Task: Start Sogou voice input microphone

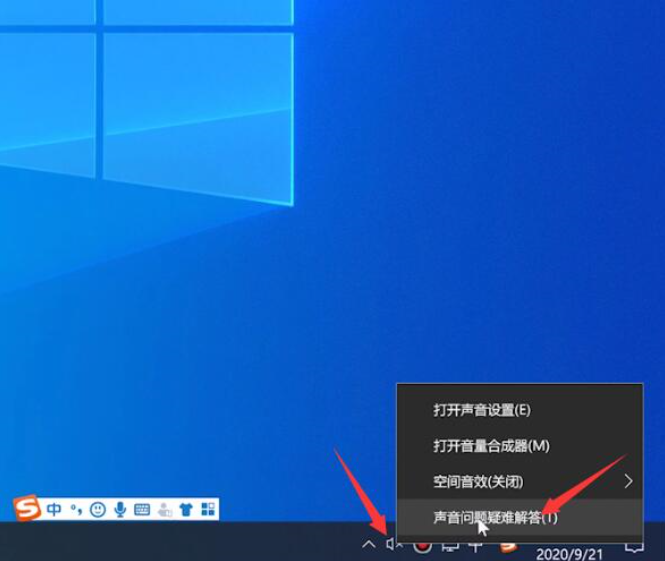Action: coord(120,509)
